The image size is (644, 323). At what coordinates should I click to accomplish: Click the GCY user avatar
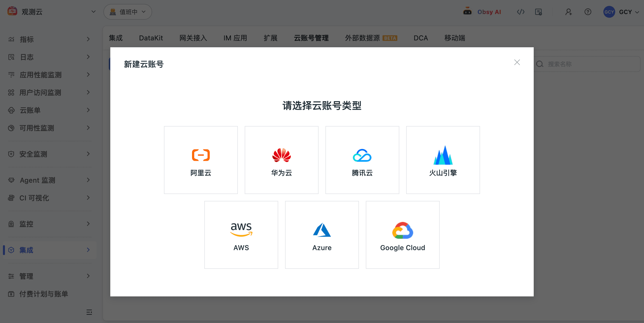(x=609, y=12)
